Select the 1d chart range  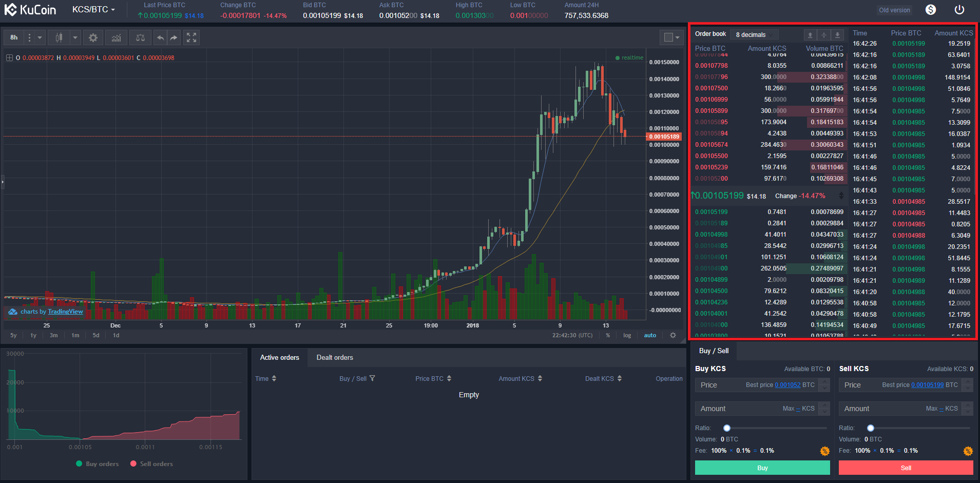click(x=116, y=335)
